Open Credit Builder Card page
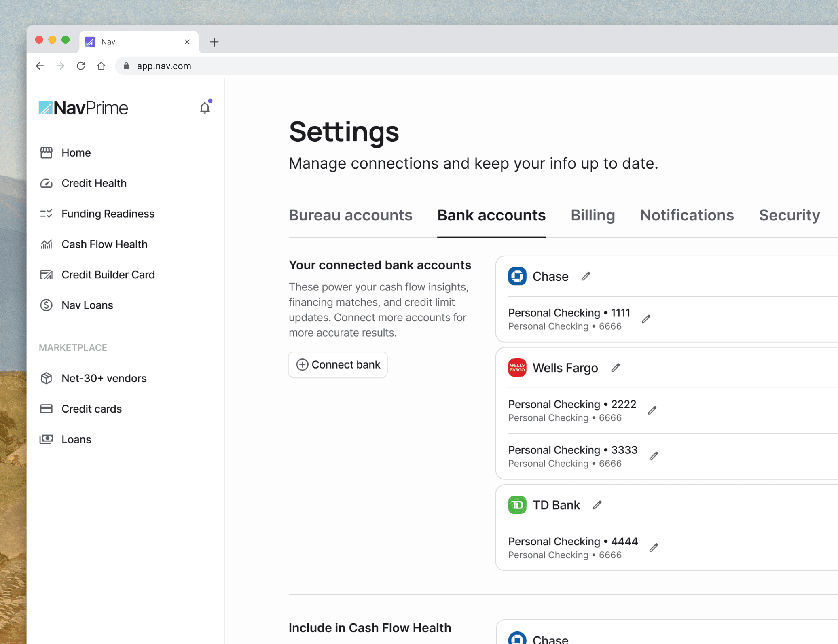 tap(108, 275)
